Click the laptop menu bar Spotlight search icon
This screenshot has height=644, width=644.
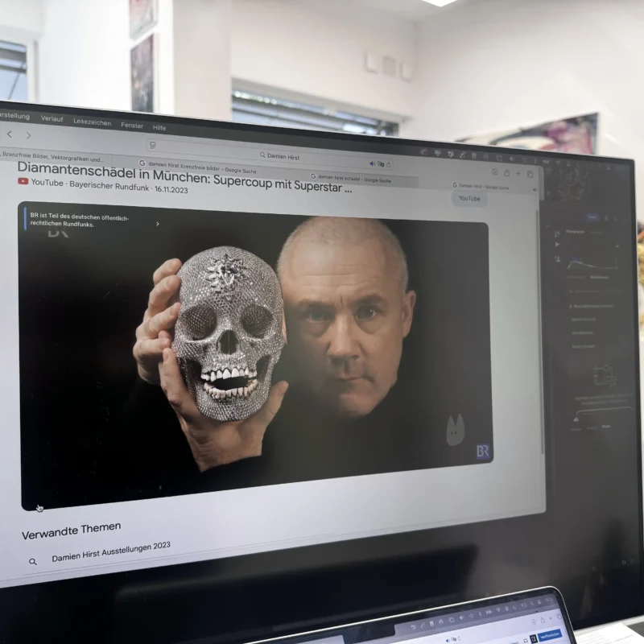pyautogui.click(x=531, y=603)
